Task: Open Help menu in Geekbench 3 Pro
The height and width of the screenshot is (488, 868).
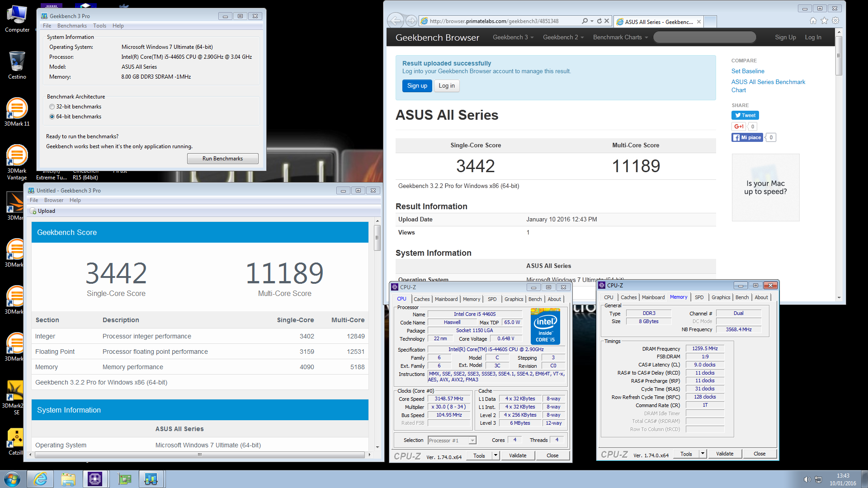Action: pos(118,26)
